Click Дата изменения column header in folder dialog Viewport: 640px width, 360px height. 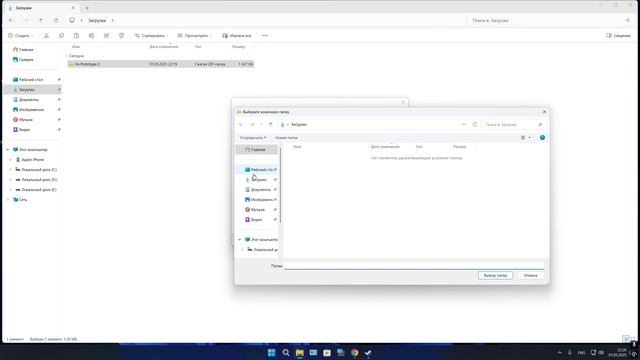(385, 147)
